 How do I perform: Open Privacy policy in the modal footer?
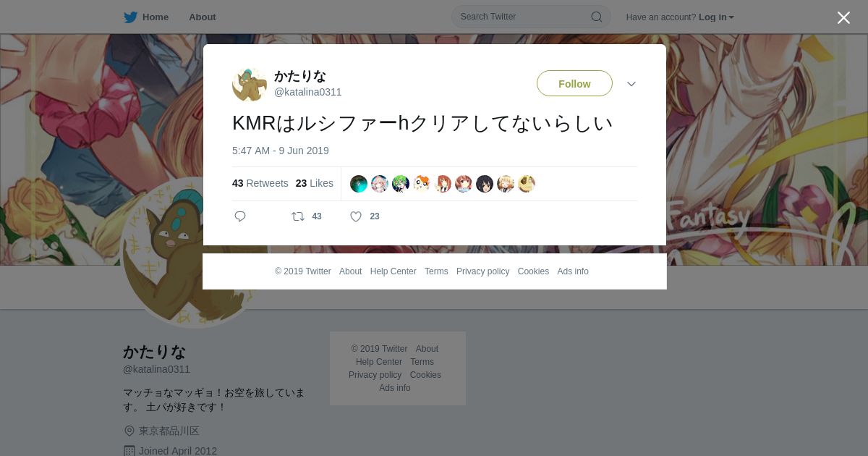tap(482, 271)
